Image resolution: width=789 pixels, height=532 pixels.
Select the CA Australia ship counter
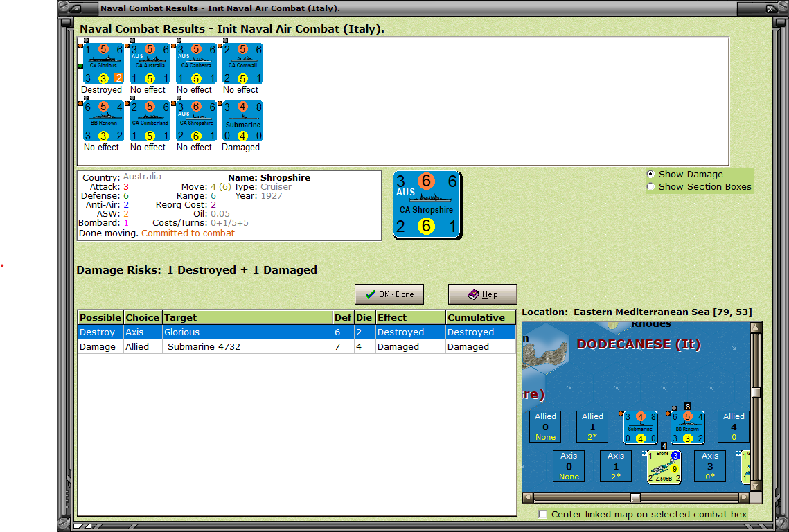(150, 64)
